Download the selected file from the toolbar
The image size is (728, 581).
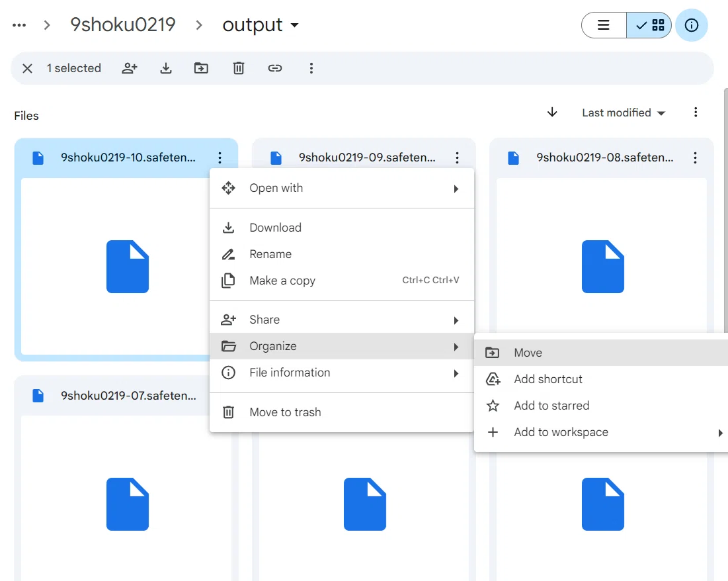(166, 68)
